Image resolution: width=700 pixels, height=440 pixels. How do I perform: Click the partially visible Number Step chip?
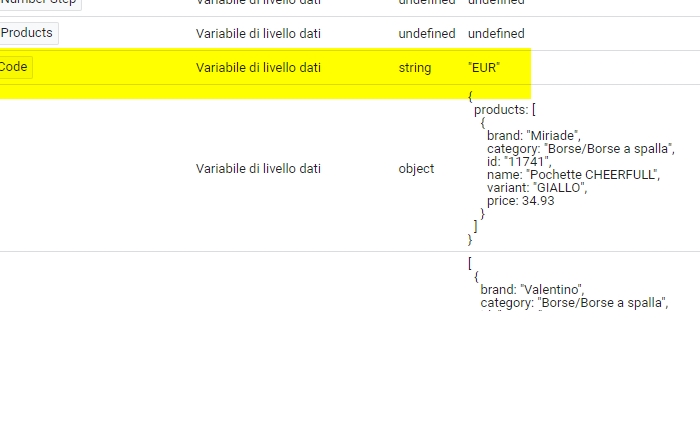pyautogui.click(x=40, y=3)
